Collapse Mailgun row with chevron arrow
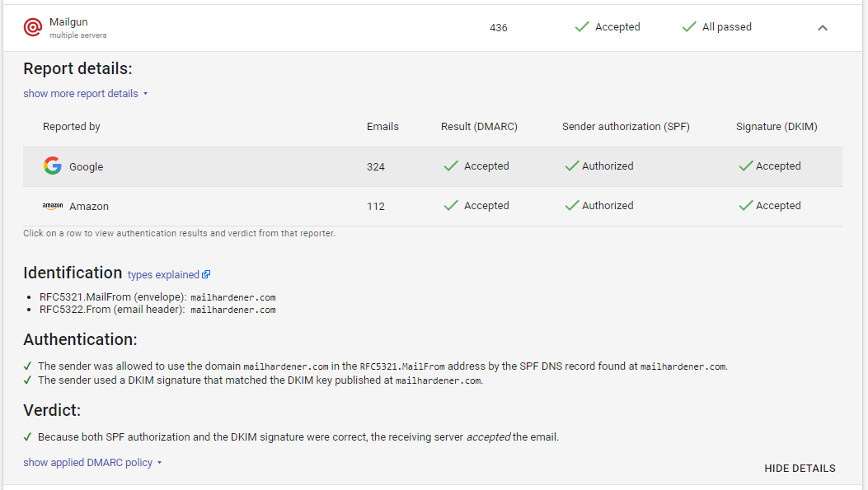Image resolution: width=868 pixels, height=490 pixels. point(822,28)
